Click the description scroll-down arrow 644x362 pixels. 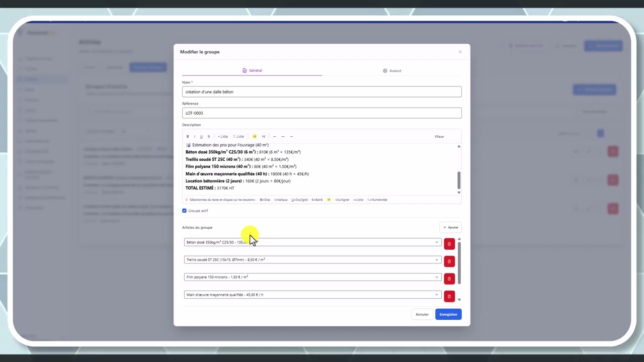[x=459, y=193]
